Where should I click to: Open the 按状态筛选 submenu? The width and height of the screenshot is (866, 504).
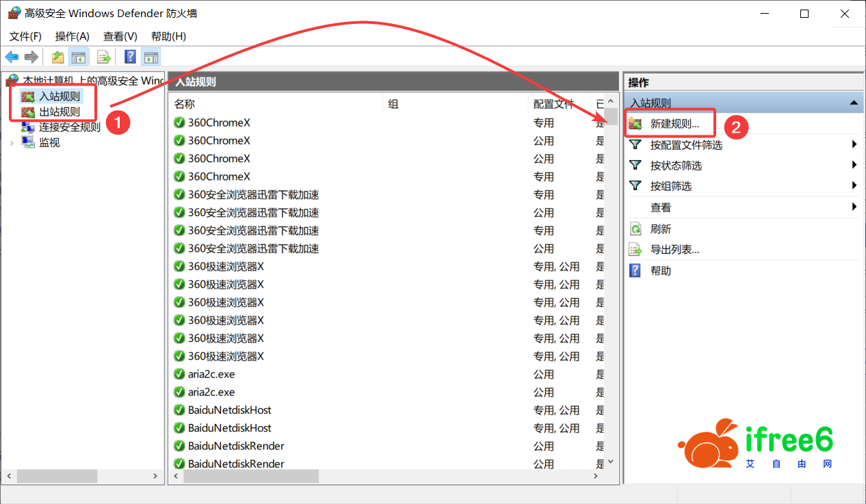(675, 165)
